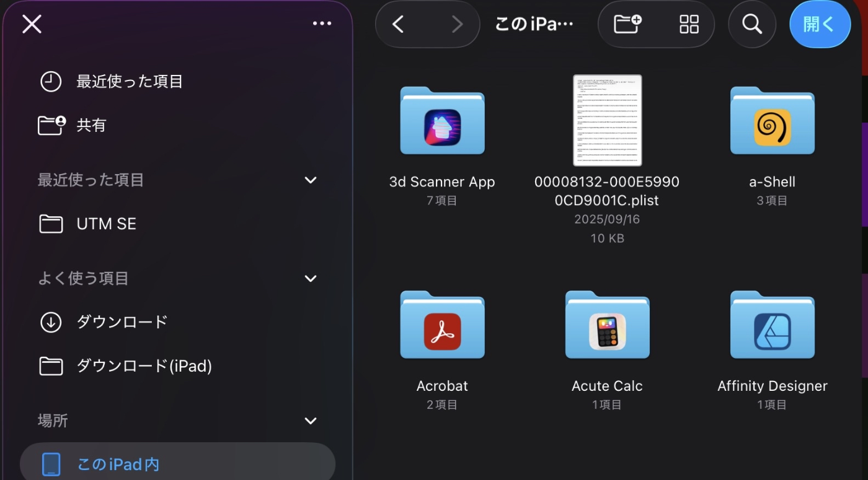868x480 pixels.
Task: Open the Acute Calc folder
Action: coord(607,325)
